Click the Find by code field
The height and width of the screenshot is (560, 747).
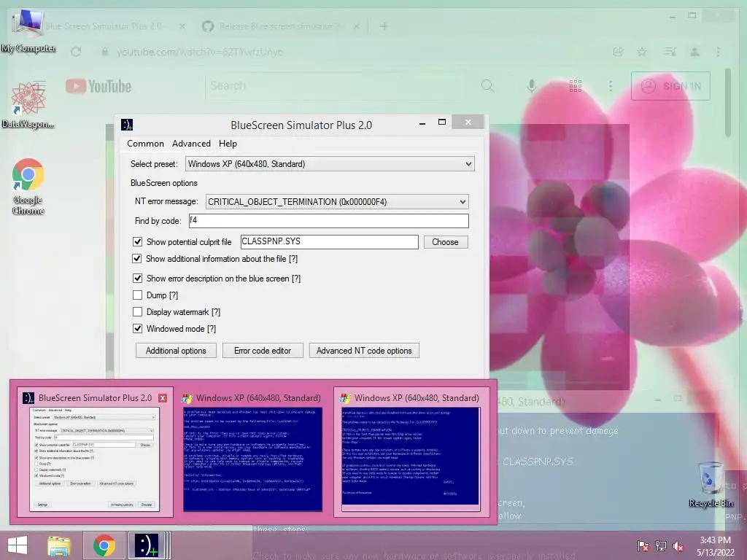coord(329,220)
